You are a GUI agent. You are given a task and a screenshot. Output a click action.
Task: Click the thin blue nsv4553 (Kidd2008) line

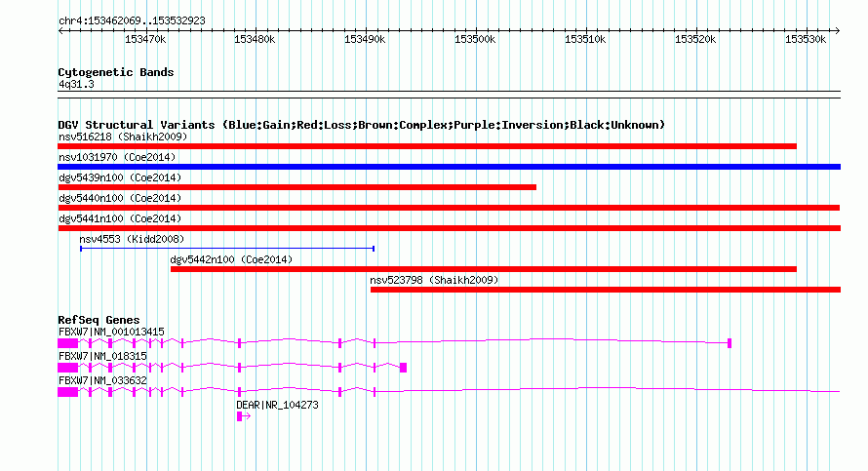227,249
